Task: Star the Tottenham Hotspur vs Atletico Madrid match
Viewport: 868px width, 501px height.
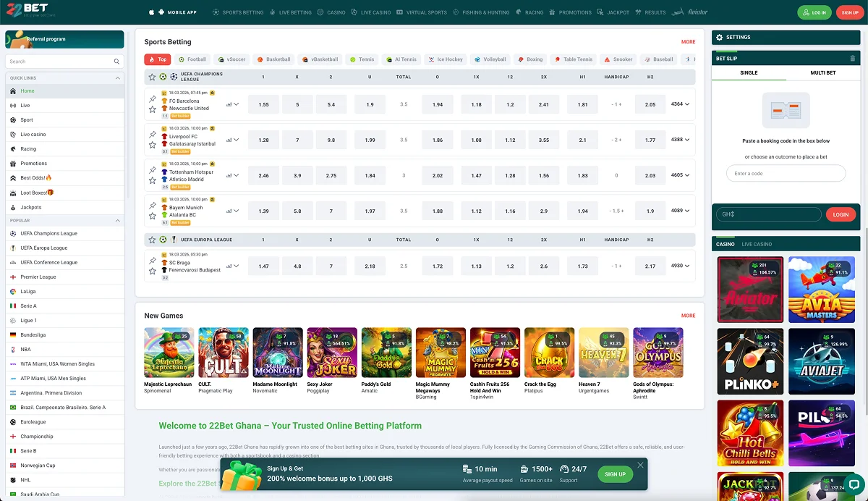Action: coord(152,180)
